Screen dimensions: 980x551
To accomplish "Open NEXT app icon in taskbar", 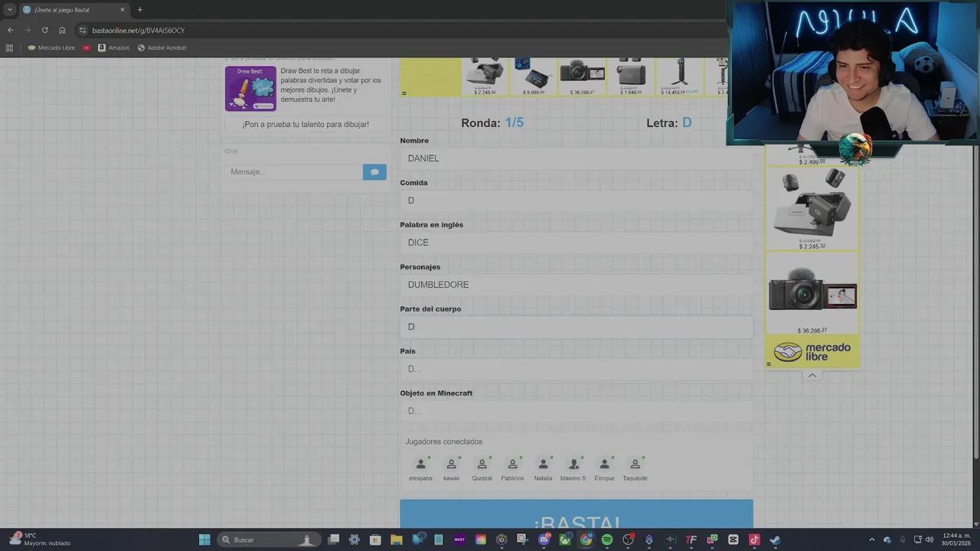I will (x=459, y=540).
